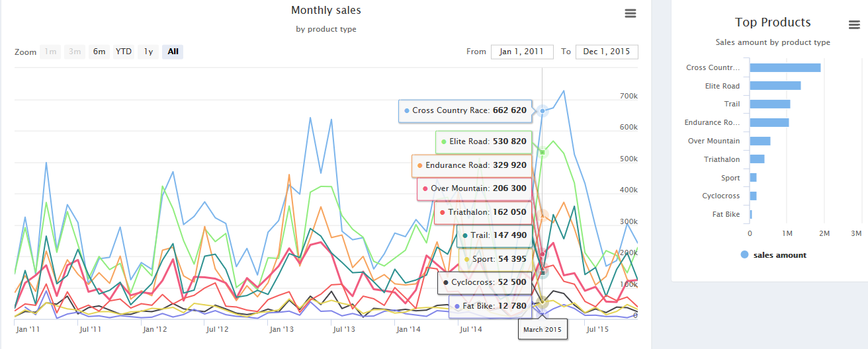Choose the All zoom range

tap(173, 52)
